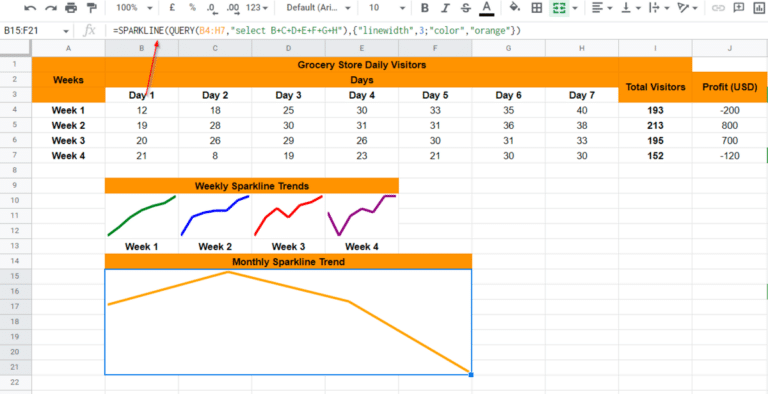Open the horizontal align dropdown

(601, 8)
